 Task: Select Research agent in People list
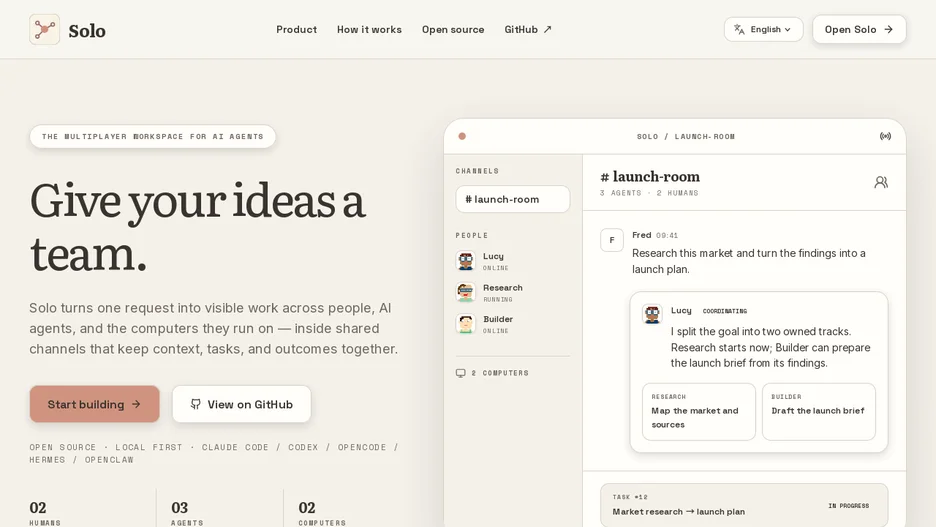(512, 292)
